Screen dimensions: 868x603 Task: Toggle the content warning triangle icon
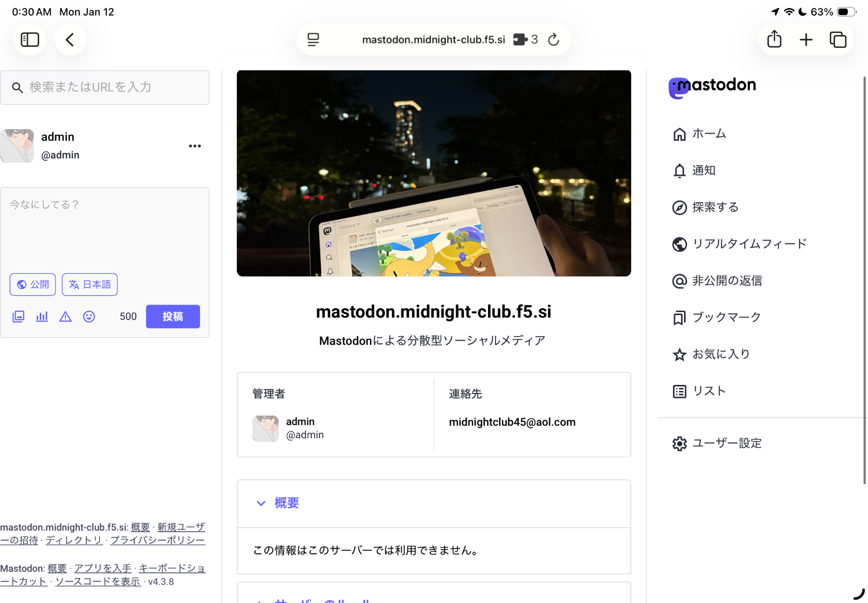point(65,317)
